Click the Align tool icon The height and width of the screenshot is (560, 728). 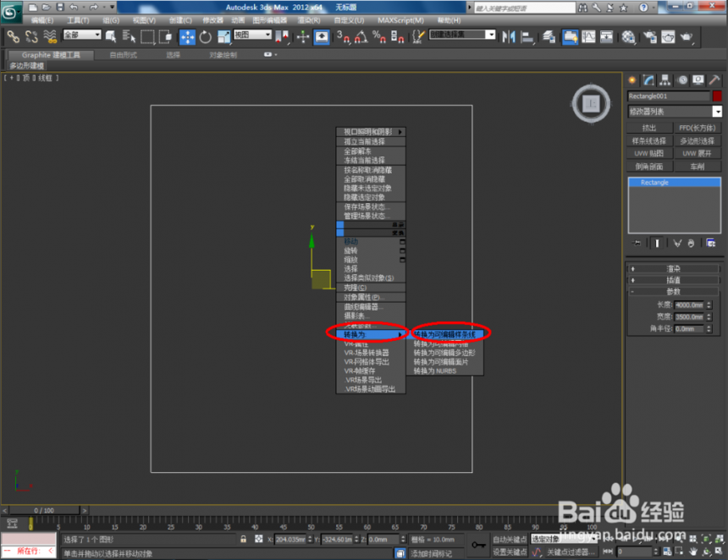(527, 36)
